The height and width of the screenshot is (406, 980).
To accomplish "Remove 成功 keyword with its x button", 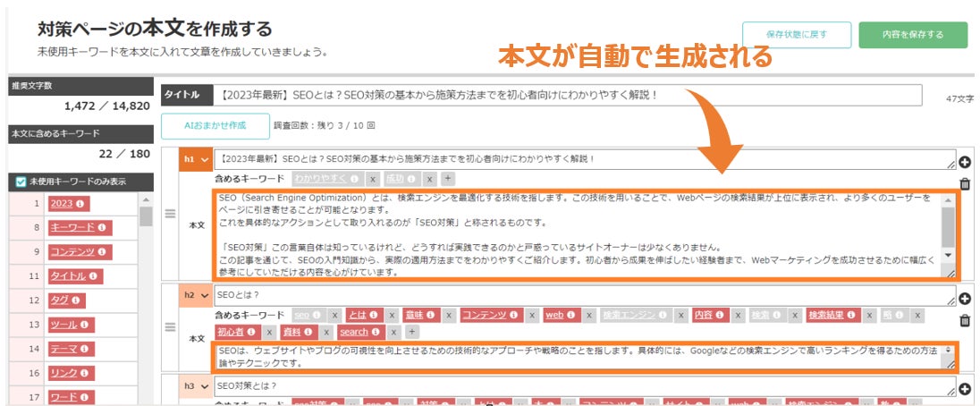I will [429, 179].
